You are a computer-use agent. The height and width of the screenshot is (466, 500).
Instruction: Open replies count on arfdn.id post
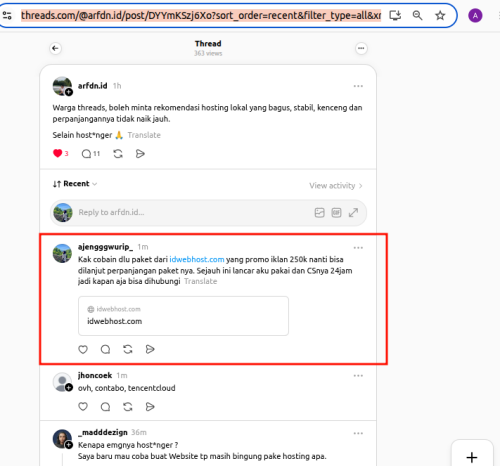click(x=91, y=154)
